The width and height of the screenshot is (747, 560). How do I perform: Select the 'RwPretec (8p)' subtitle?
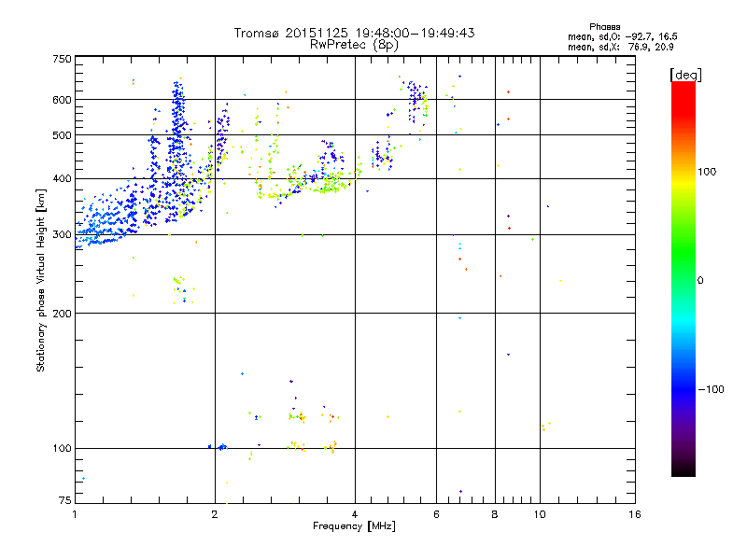(354, 45)
